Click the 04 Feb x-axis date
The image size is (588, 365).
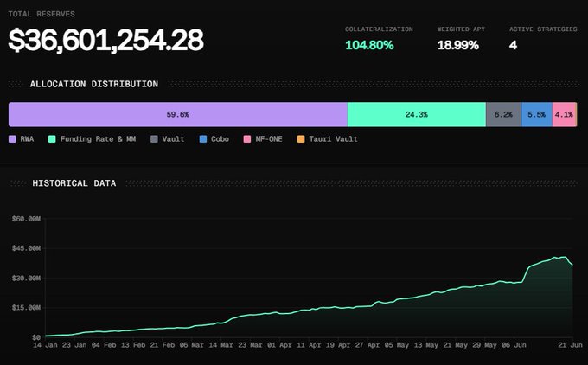click(x=104, y=345)
